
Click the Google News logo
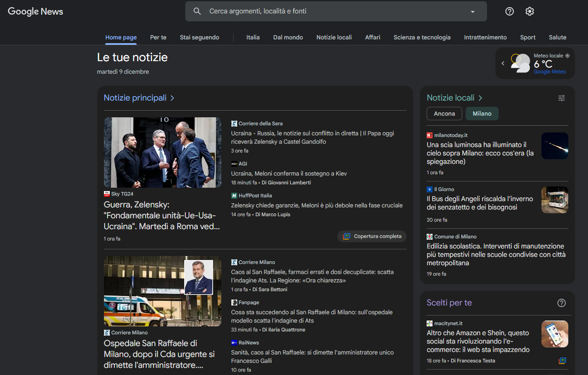36,11
